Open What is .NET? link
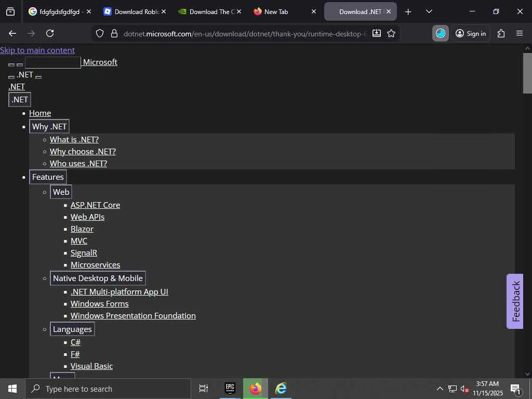 coord(74,139)
